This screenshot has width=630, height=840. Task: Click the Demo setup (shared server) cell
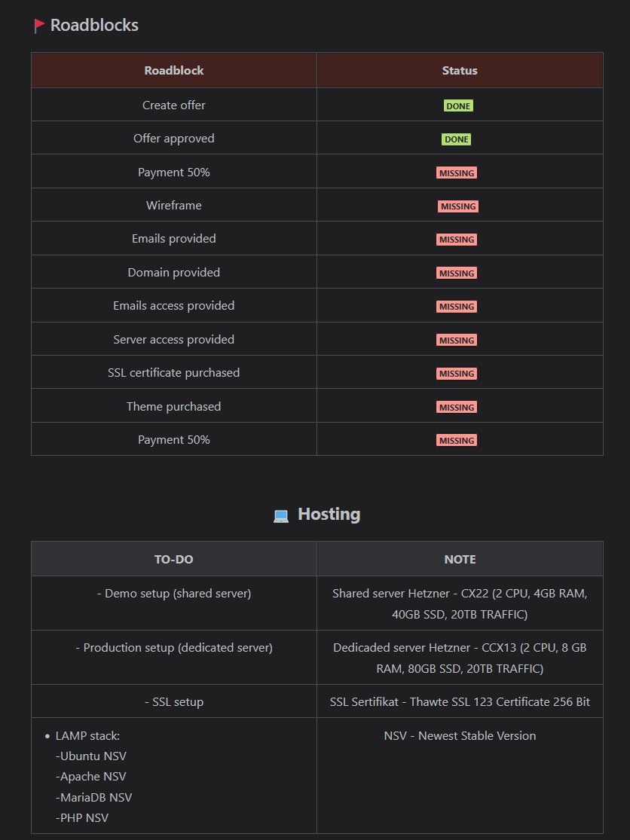click(174, 603)
